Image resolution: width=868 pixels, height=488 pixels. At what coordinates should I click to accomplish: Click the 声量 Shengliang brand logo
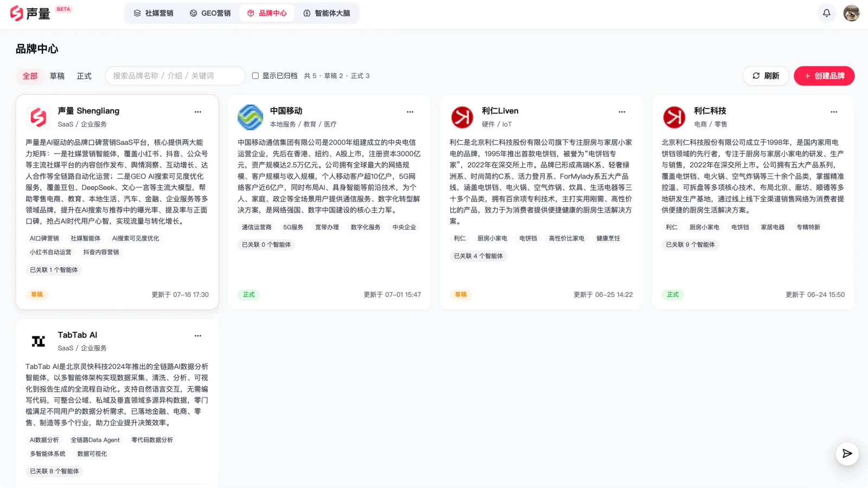pyautogui.click(x=39, y=117)
